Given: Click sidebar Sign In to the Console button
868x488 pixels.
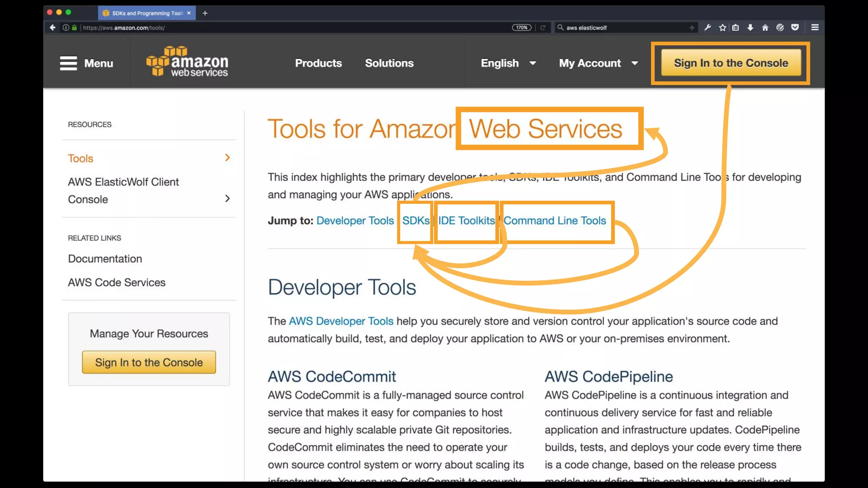Looking at the screenshot, I should tap(149, 362).
